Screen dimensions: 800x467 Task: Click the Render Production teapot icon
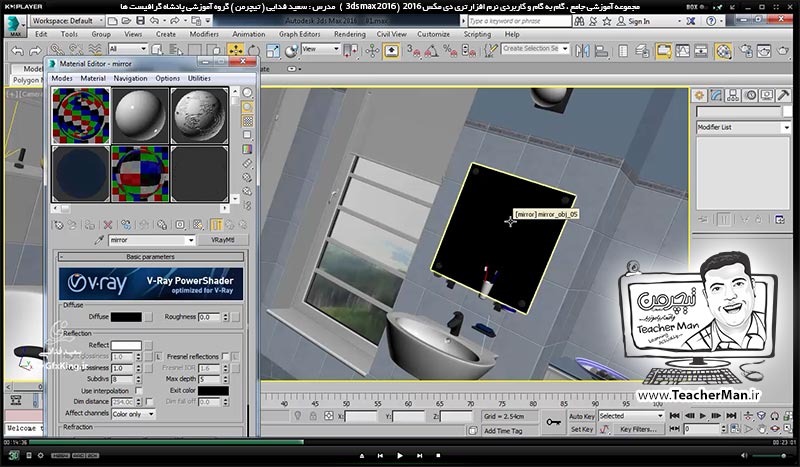click(x=783, y=51)
